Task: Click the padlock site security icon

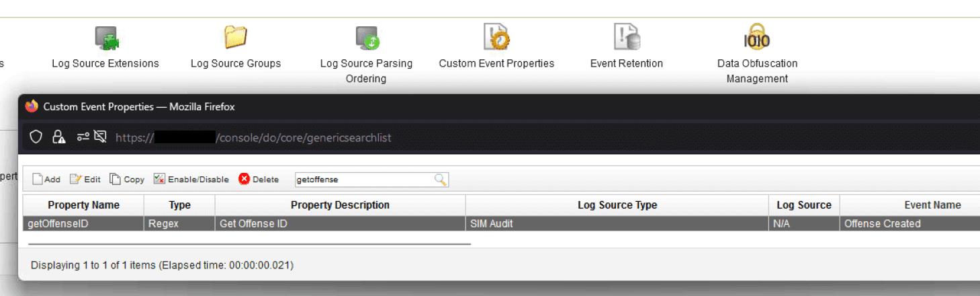Action: (58, 137)
